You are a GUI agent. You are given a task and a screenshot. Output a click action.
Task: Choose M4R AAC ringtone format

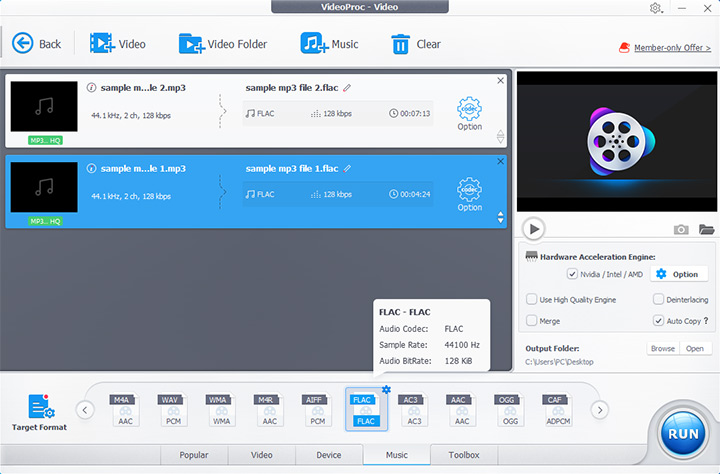click(269, 410)
